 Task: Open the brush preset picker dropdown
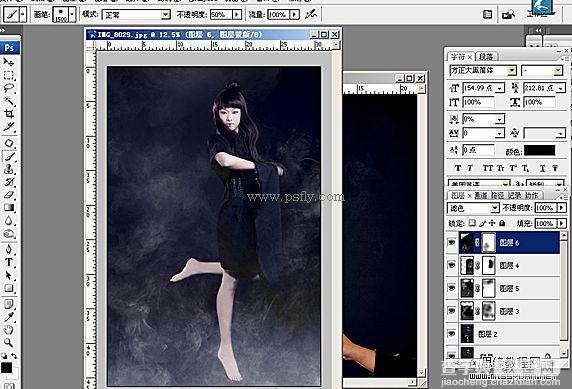72,15
